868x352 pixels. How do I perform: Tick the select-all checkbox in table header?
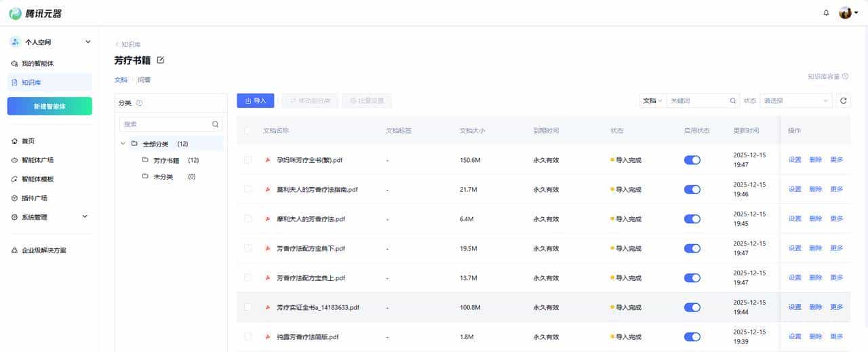[248, 130]
